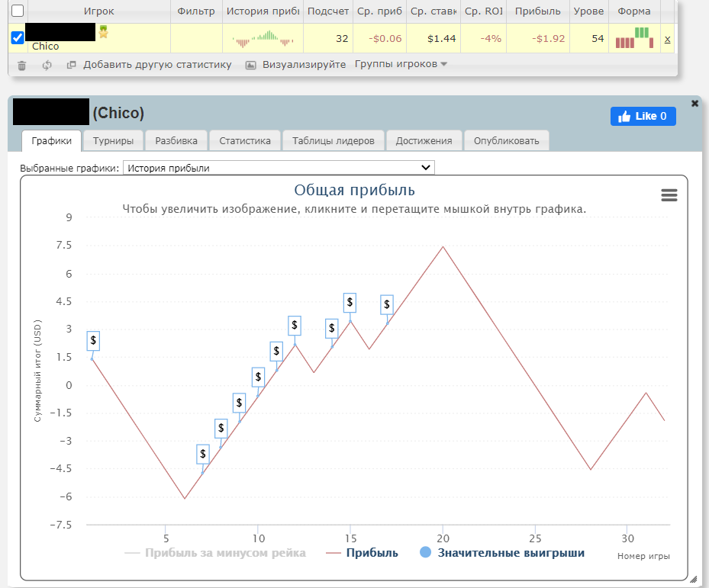Click the $ marker at game 14
This screenshot has height=588, width=709.
(332, 329)
